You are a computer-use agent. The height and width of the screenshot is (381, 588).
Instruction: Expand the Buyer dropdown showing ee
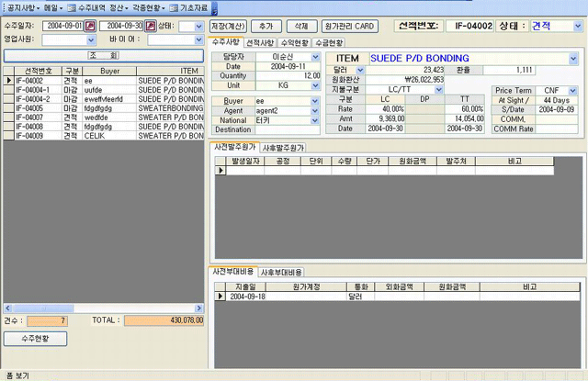click(x=314, y=101)
